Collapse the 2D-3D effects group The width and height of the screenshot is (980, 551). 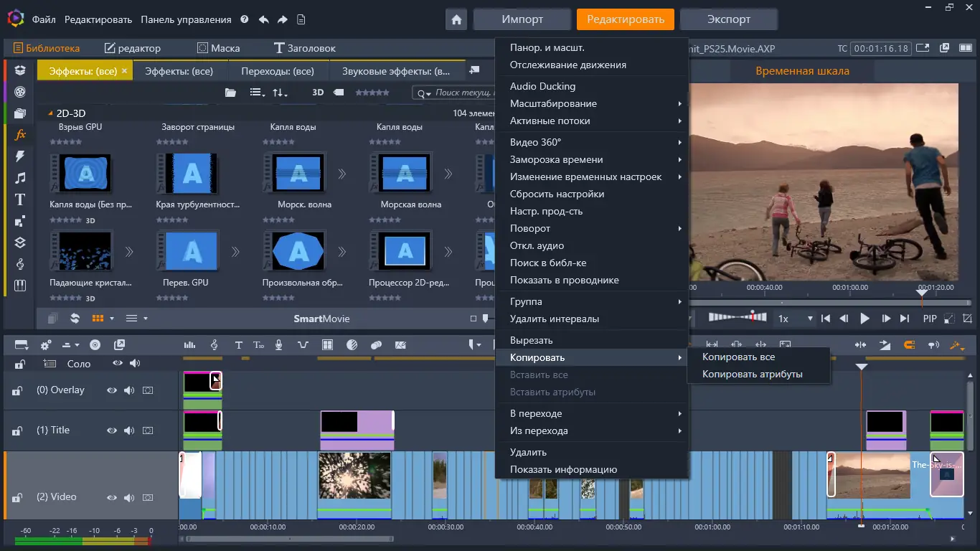coord(50,113)
